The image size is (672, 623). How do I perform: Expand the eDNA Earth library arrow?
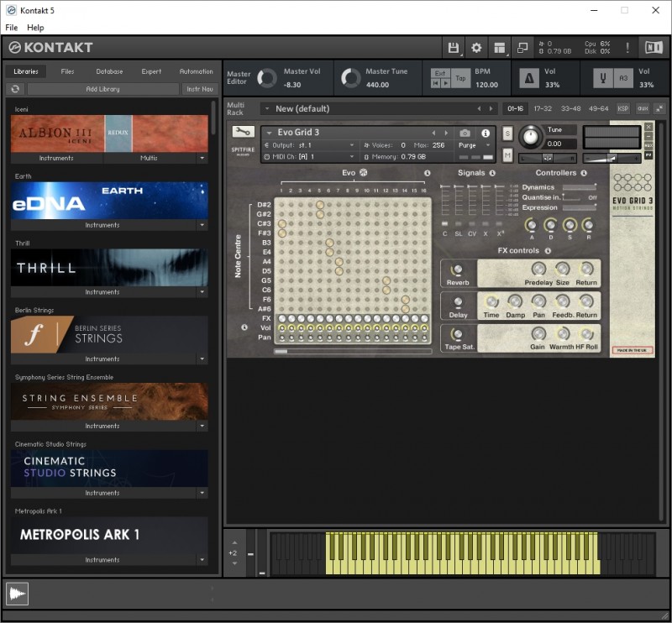point(202,225)
